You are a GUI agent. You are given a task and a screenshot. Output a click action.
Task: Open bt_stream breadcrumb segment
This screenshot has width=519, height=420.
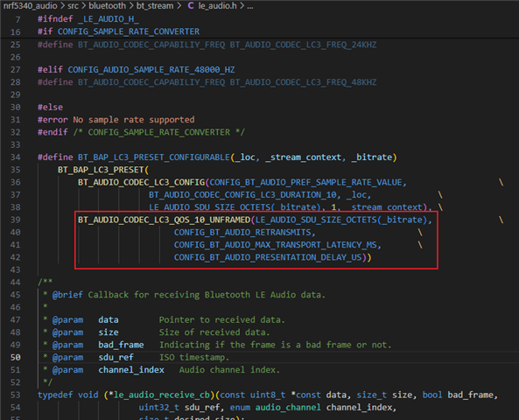(155, 5)
